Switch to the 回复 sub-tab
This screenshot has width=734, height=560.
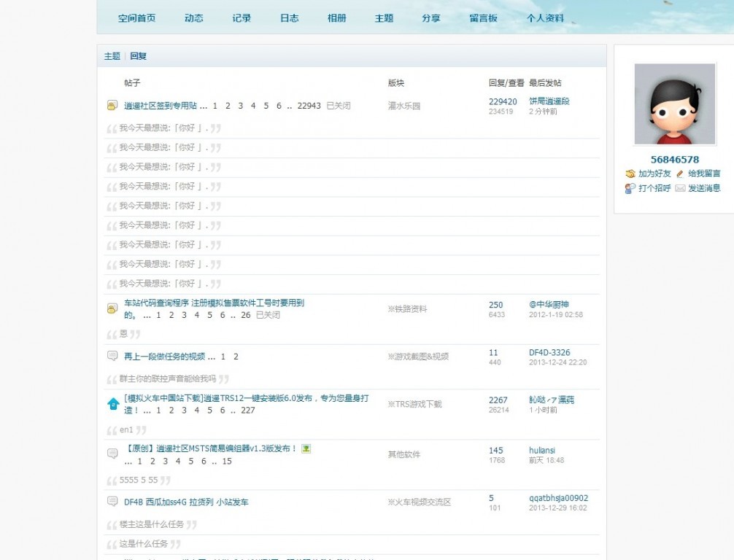tap(139, 56)
